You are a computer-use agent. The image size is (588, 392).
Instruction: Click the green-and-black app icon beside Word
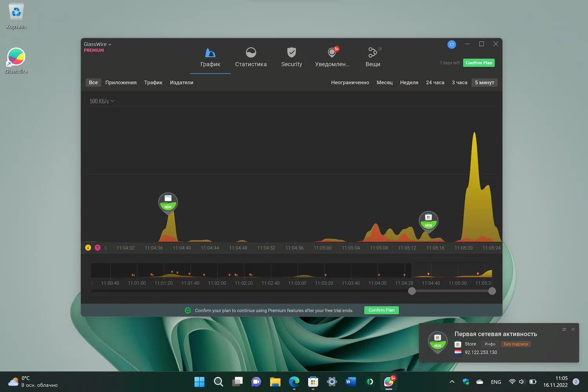(x=370, y=382)
